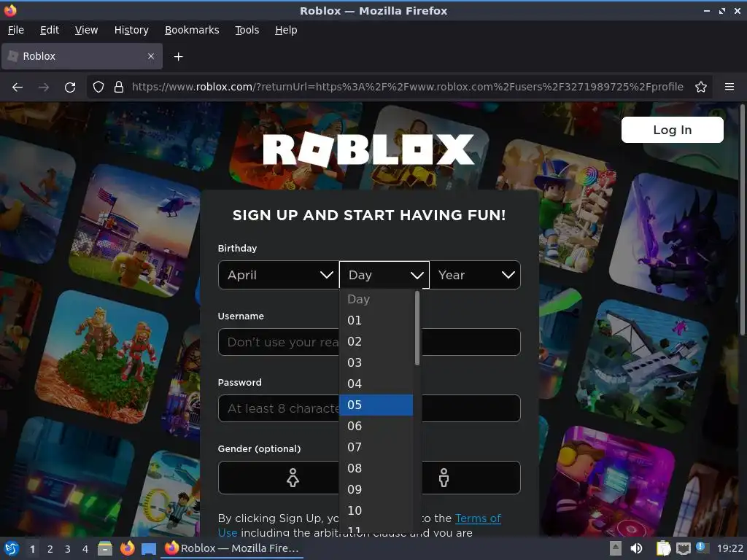747x560 pixels.
Task: Open the April month dropdown
Action: [x=279, y=275]
